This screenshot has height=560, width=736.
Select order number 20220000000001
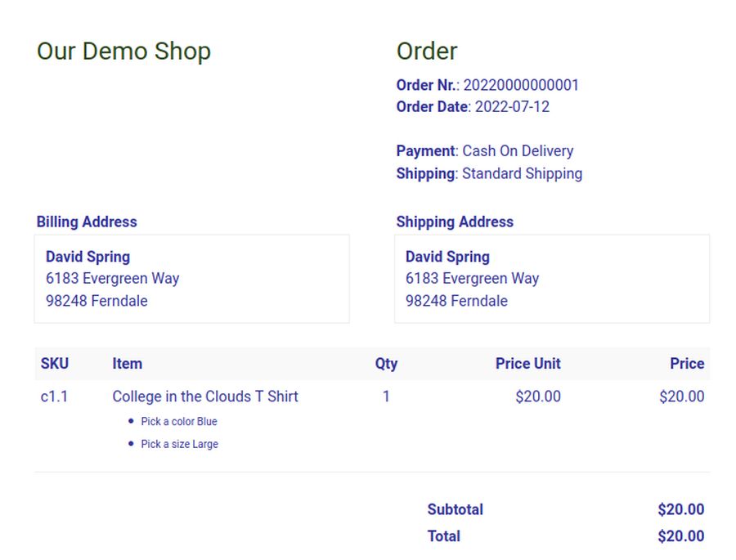[x=521, y=85]
